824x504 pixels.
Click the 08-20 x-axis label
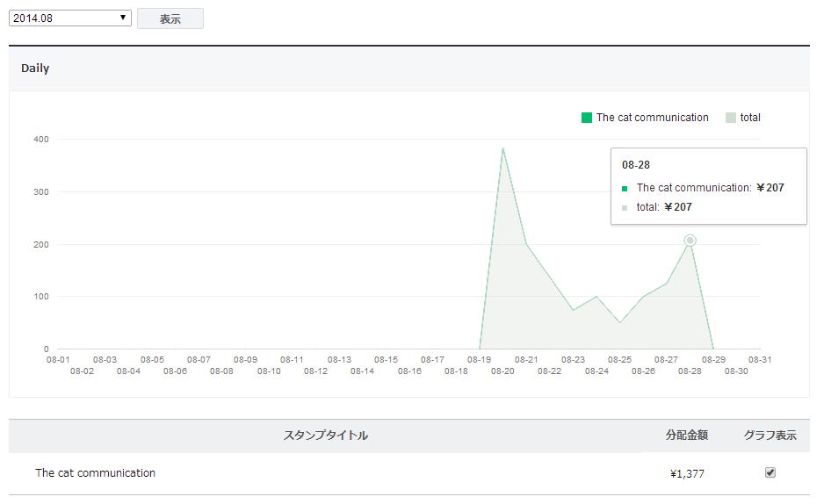pyautogui.click(x=502, y=371)
